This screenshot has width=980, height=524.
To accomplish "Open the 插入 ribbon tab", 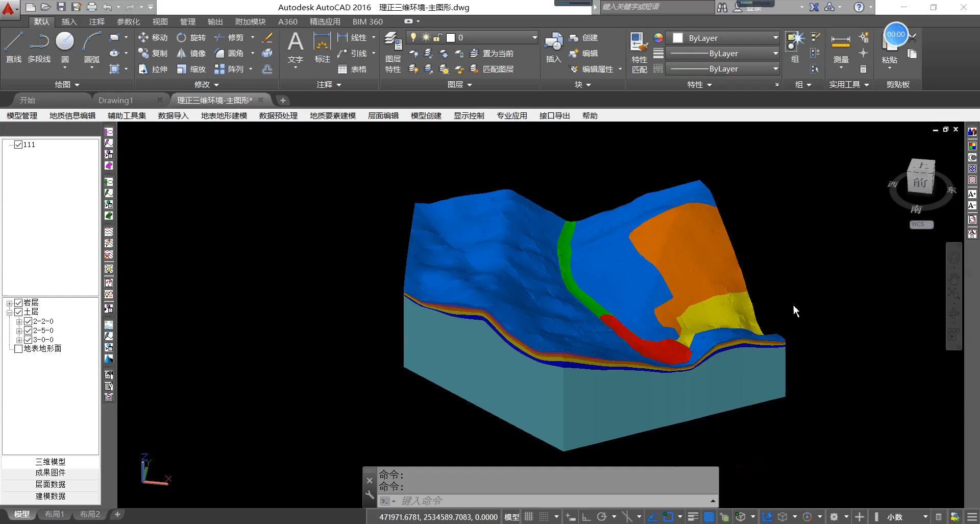I will (69, 21).
